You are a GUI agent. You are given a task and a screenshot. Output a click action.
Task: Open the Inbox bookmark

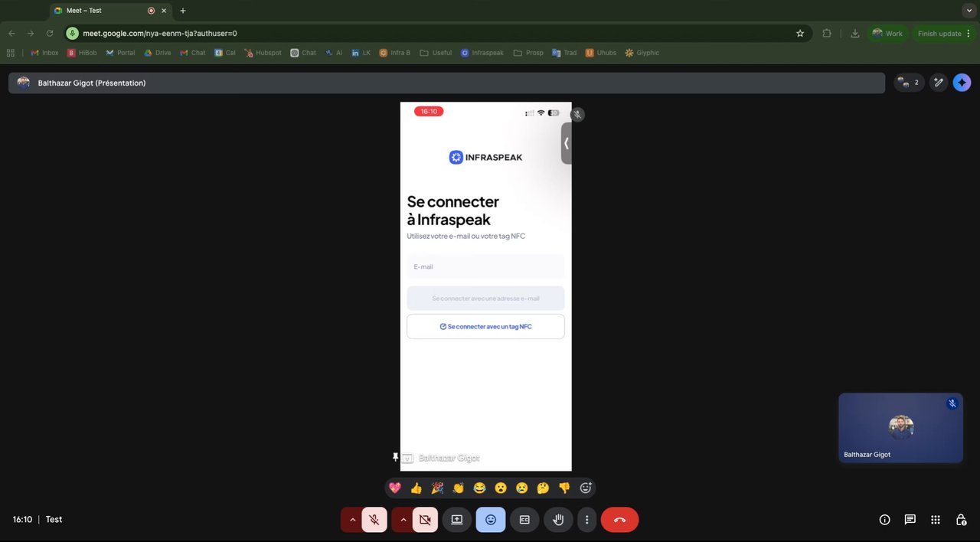coord(44,53)
